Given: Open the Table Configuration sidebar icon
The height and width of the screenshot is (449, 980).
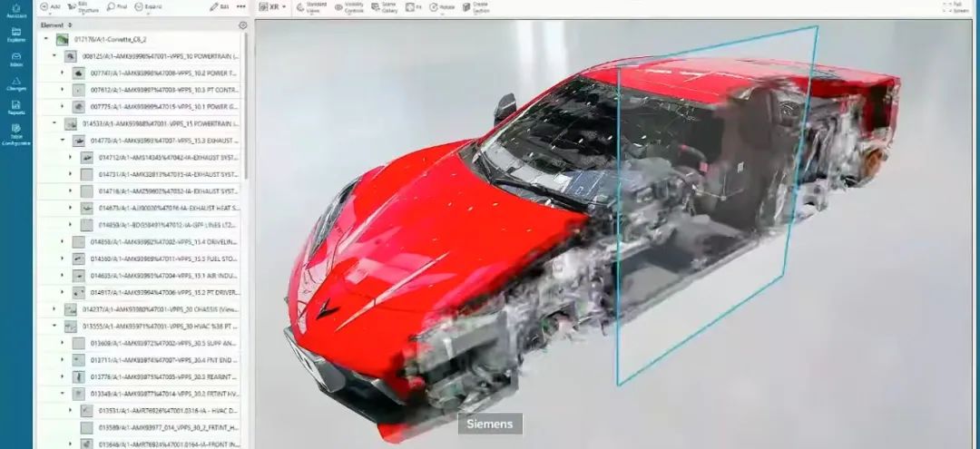Looking at the screenshot, I should tap(15, 134).
